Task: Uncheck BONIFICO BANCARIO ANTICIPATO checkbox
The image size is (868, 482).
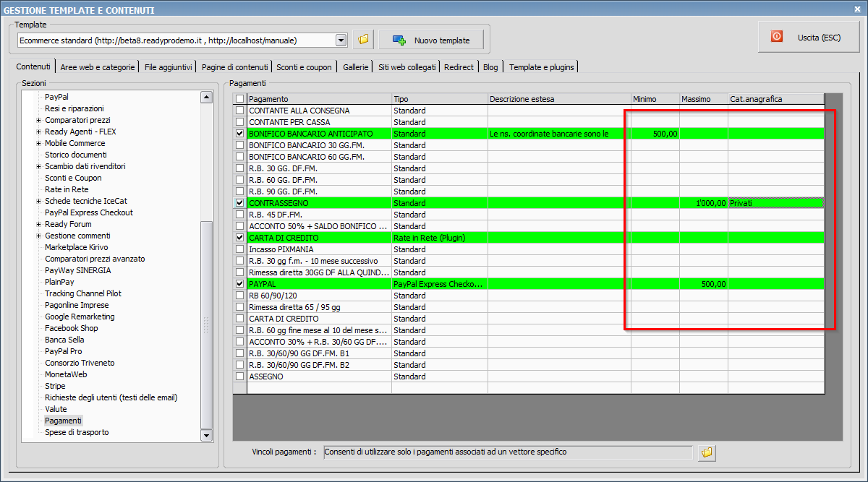Action: [x=239, y=134]
